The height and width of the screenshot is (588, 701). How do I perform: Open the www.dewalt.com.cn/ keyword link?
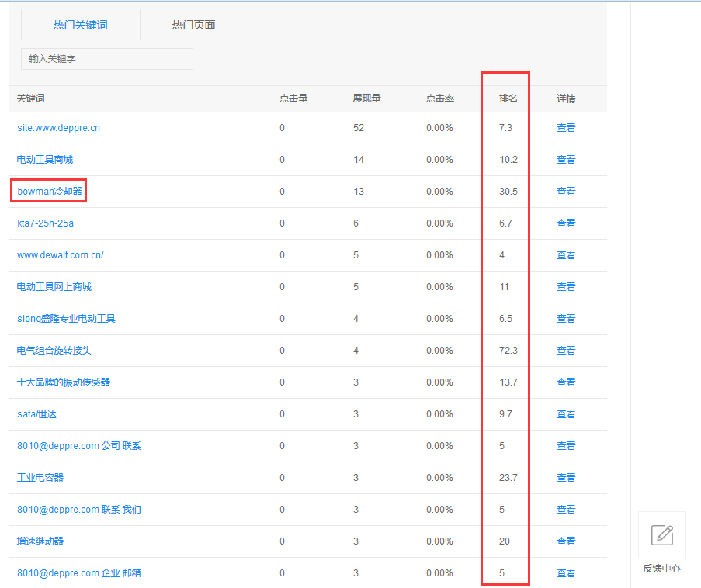click(x=60, y=255)
